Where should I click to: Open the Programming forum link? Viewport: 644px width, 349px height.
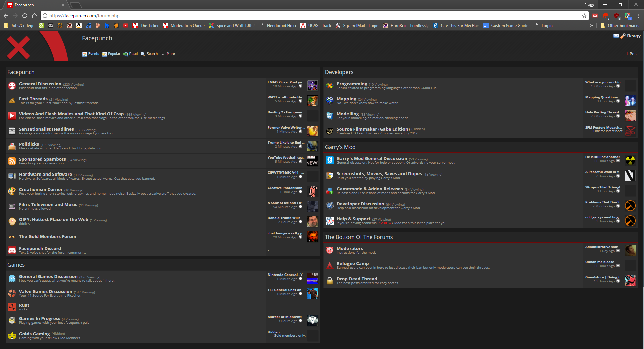point(352,84)
